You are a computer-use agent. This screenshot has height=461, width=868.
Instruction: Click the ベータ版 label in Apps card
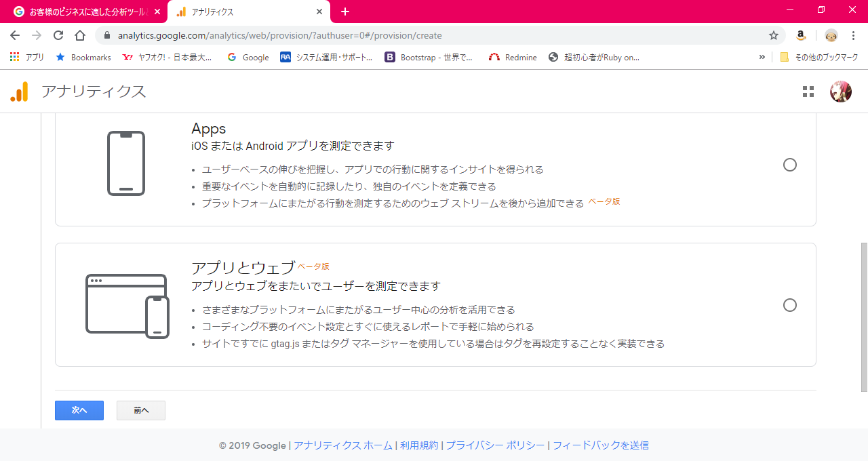coord(604,201)
